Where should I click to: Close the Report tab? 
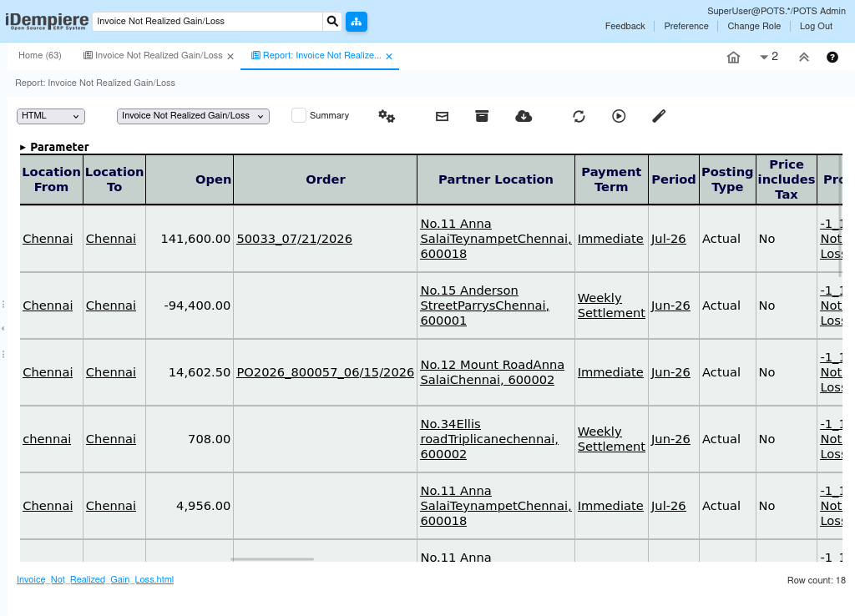point(389,56)
